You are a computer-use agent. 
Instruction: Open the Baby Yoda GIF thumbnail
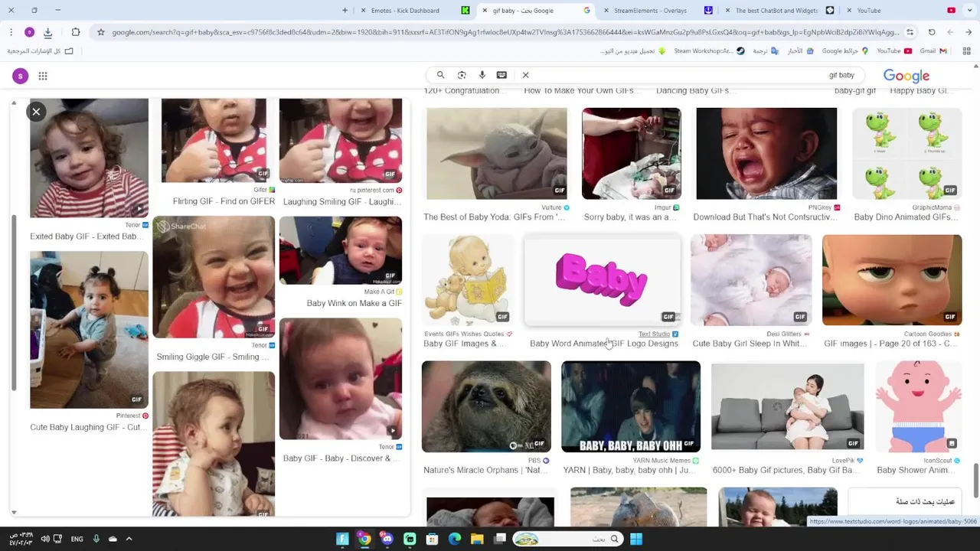pos(497,153)
